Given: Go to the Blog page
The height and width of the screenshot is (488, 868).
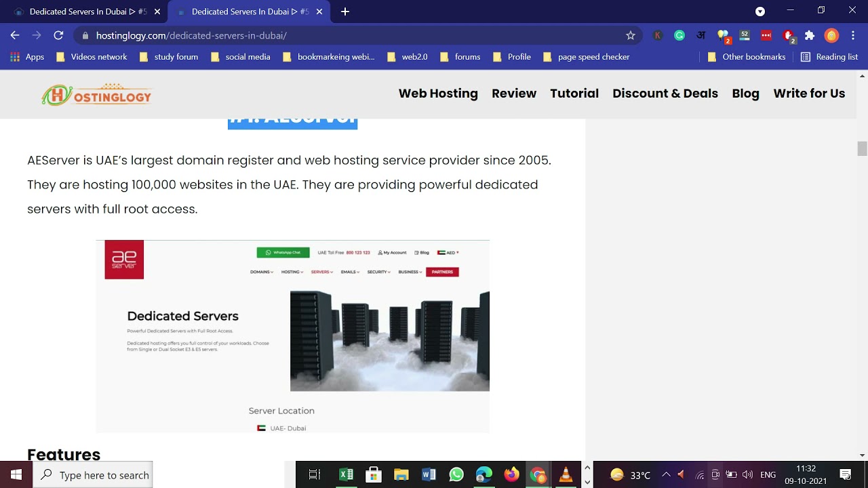Looking at the screenshot, I should click(745, 94).
